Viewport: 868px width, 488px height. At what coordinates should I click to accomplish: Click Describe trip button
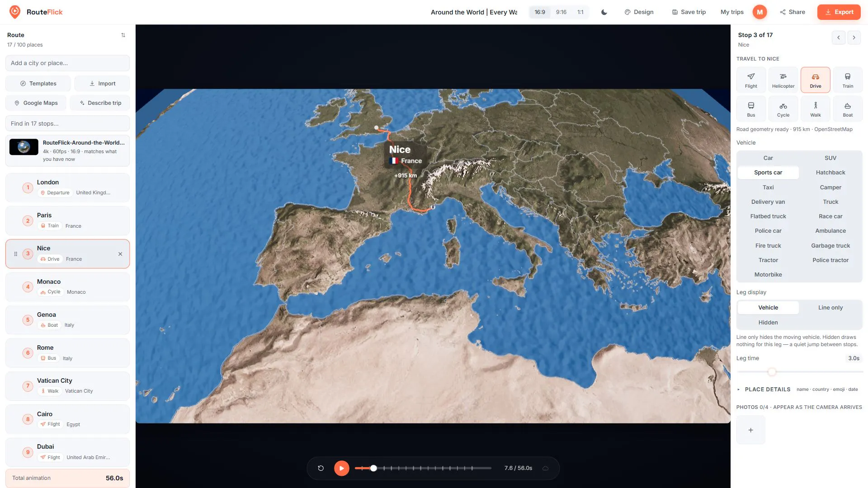tap(100, 103)
